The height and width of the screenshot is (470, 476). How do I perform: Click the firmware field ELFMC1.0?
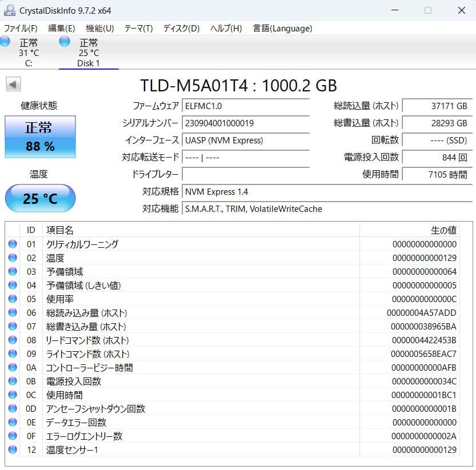coord(246,106)
